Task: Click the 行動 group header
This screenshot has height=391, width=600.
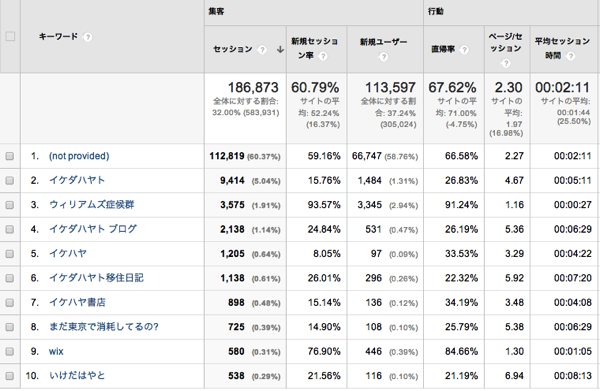Action: [x=435, y=11]
